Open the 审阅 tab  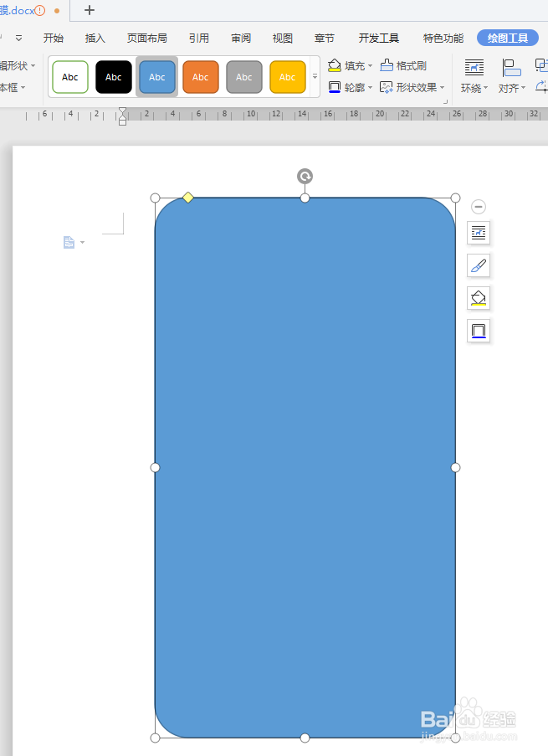(x=241, y=38)
